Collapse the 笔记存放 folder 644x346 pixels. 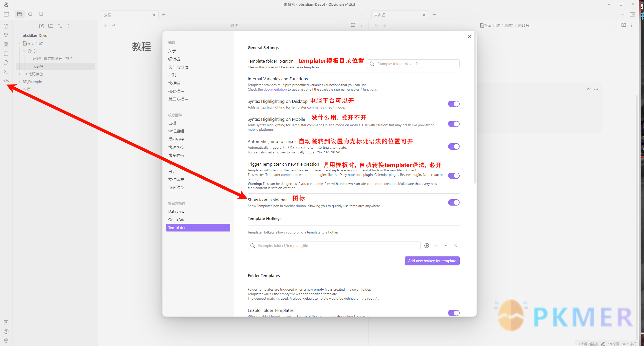point(19,43)
